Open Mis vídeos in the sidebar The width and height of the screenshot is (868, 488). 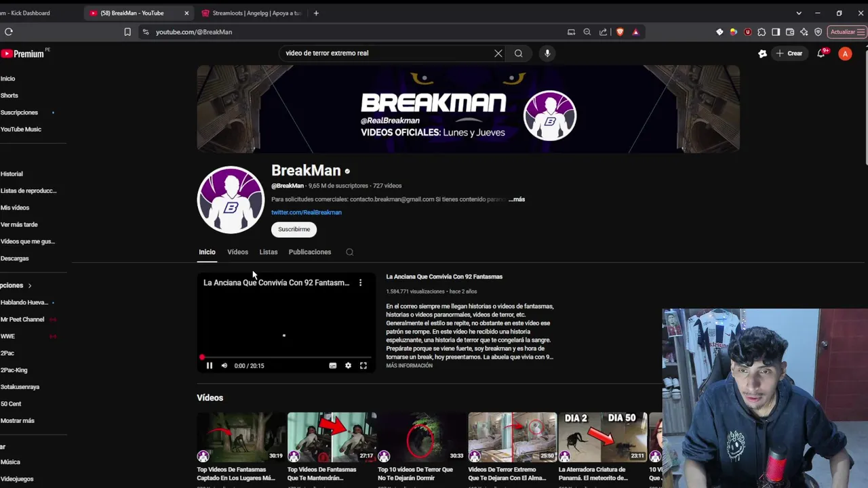(15, 208)
